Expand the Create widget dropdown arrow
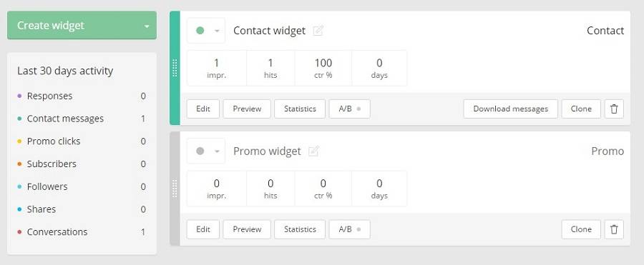The width and height of the screenshot is (644, 265). 147,26
